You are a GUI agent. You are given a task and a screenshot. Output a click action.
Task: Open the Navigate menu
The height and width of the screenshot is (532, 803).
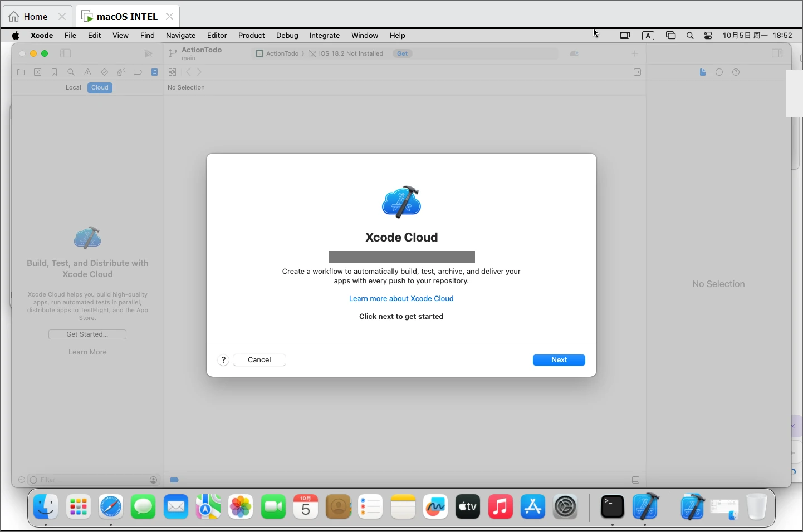[x=181, y=36]
